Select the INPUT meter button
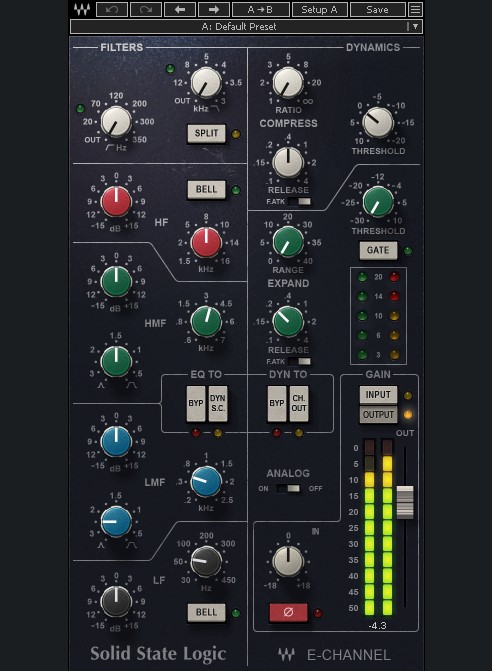This screenshot has height=671, width=492. click(x=378, y=395)
